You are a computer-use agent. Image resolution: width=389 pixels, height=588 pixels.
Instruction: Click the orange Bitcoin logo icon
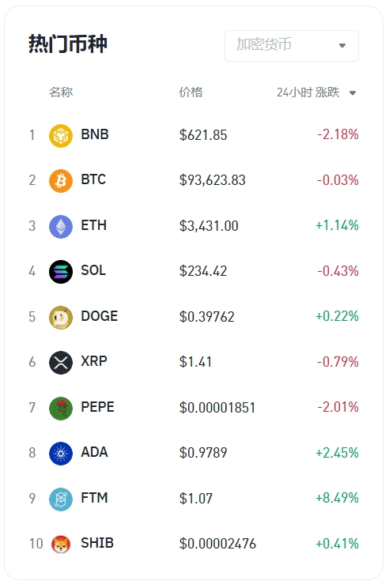[61, 181]
